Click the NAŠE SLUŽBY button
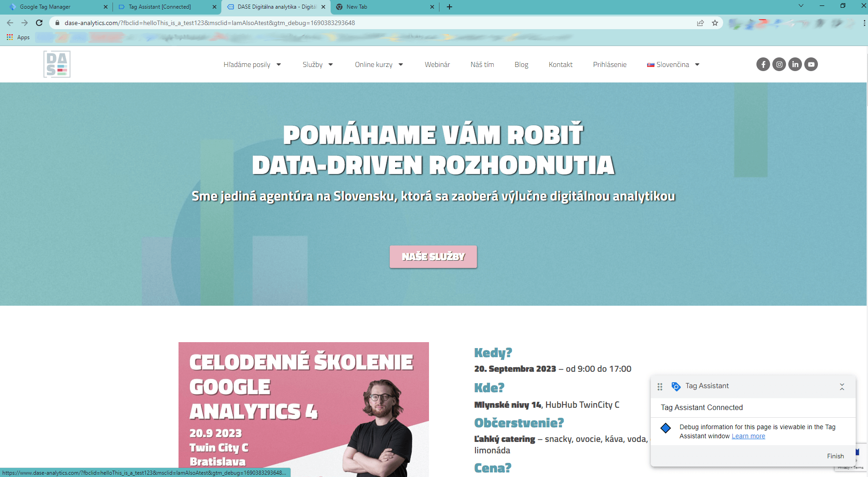Screen dimensions: 868x477 433,256
